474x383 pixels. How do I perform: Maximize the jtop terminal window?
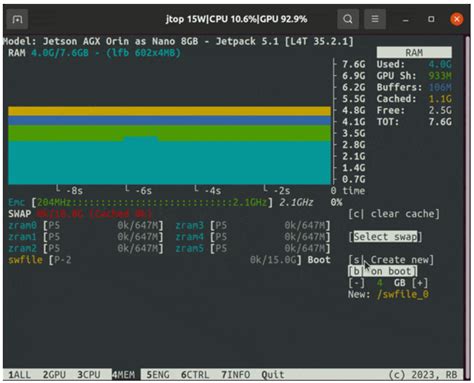click(431, 19)
